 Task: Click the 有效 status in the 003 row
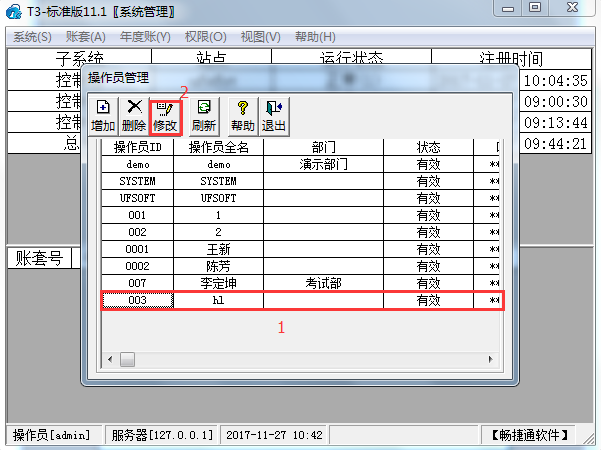(429, 300)
